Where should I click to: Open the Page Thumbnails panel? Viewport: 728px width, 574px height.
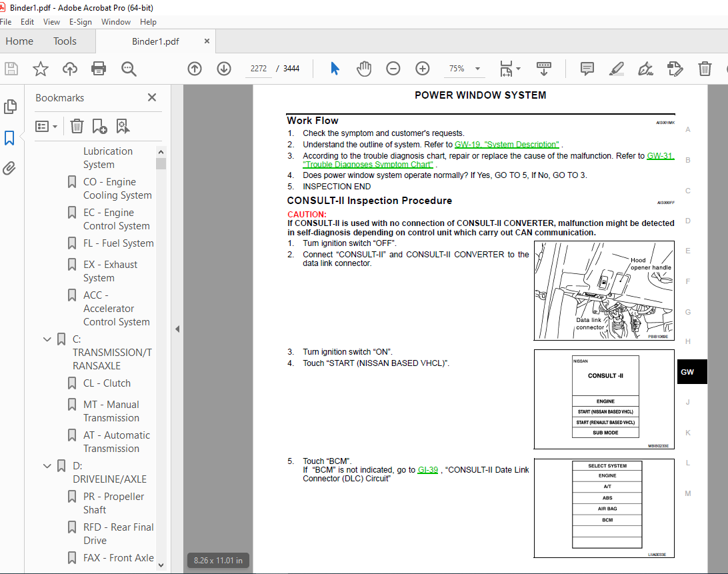[10, 107]
